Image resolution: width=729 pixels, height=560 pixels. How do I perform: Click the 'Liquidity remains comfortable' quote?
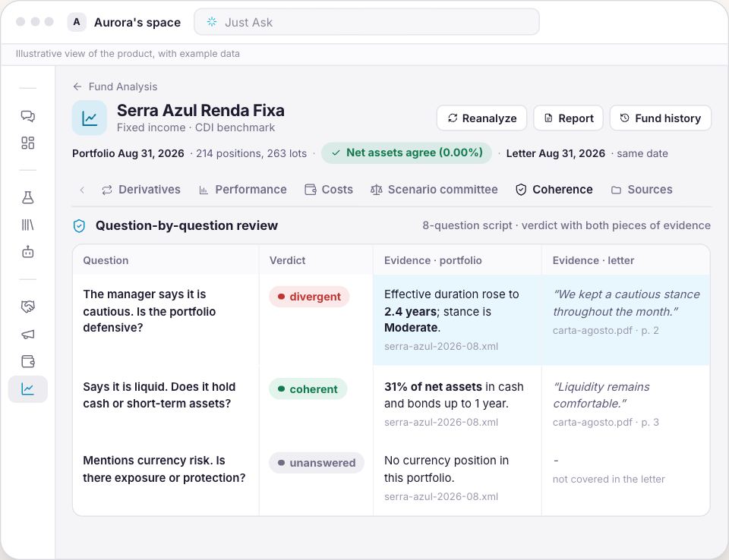(601, 395)
